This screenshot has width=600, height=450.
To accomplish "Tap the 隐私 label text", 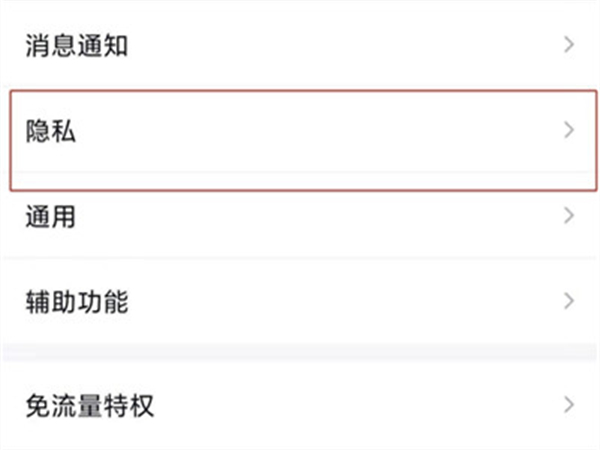I will click(x=51, y=131).
